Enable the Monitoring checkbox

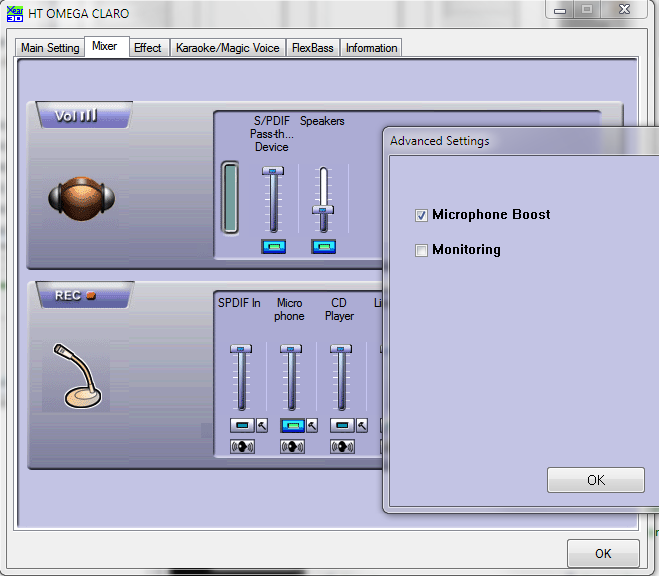[421, 250]
